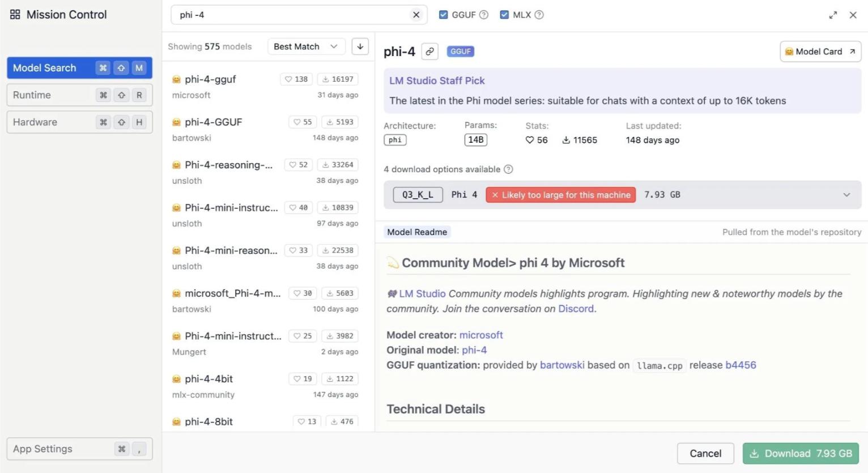Screen dimensions: 868x473
Task: Click the 14B params tag
Action: pos(476,140)
